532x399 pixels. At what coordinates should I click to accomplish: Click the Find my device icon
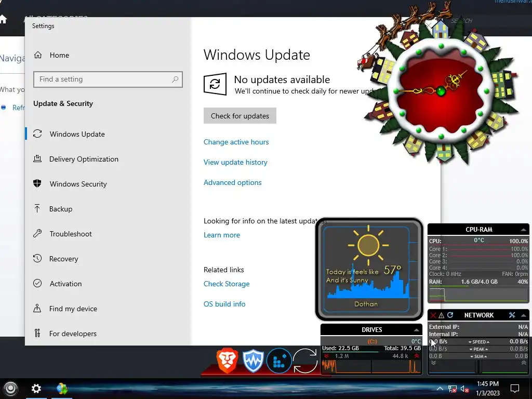37,309
